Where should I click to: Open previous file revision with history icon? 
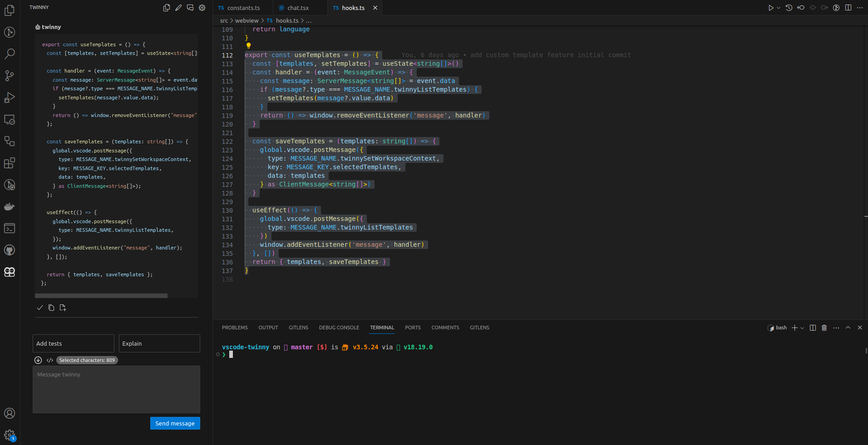[x=789, y=8]
